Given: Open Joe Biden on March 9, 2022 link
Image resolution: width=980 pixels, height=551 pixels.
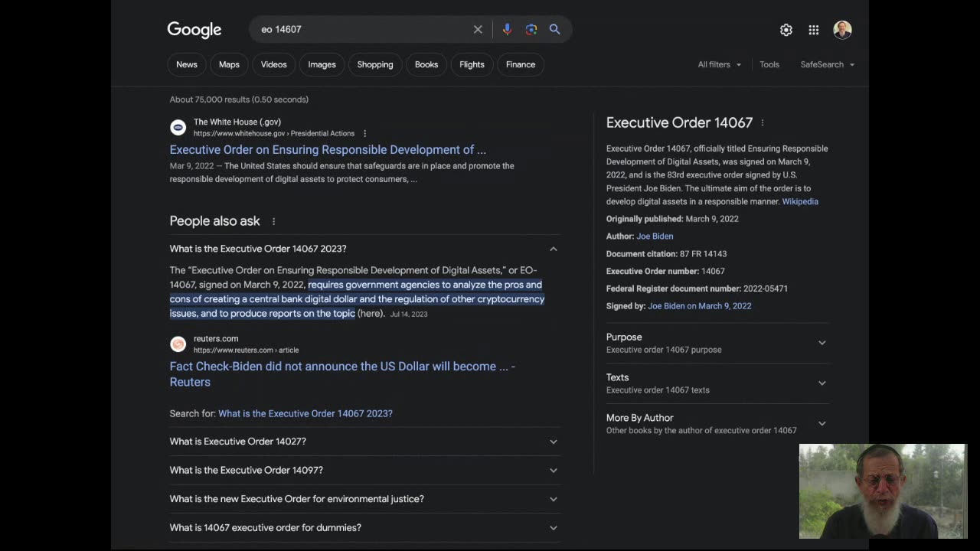Looking at the screenshot, I should (x=700, y=306).
